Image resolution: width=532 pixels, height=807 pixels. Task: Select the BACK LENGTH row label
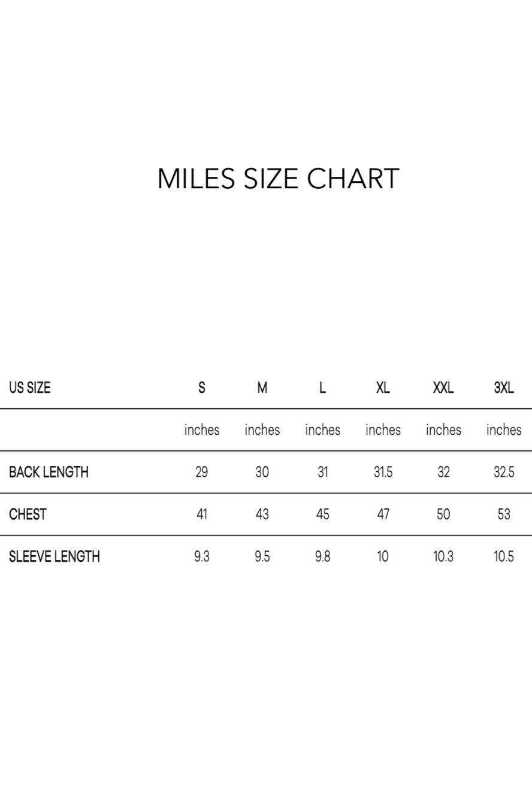click(49, 472)
